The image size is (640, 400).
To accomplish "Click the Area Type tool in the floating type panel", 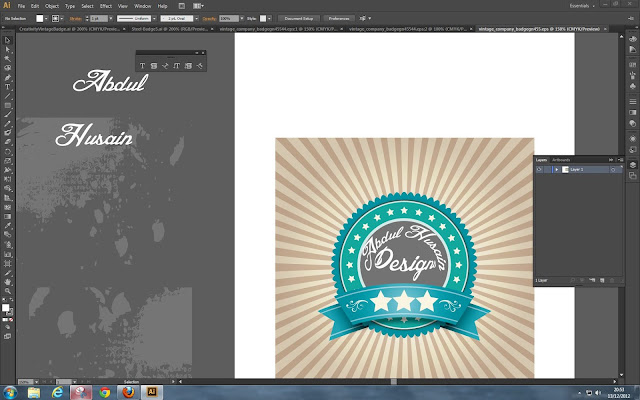I will pyautogui.click(x=154, y=66).
